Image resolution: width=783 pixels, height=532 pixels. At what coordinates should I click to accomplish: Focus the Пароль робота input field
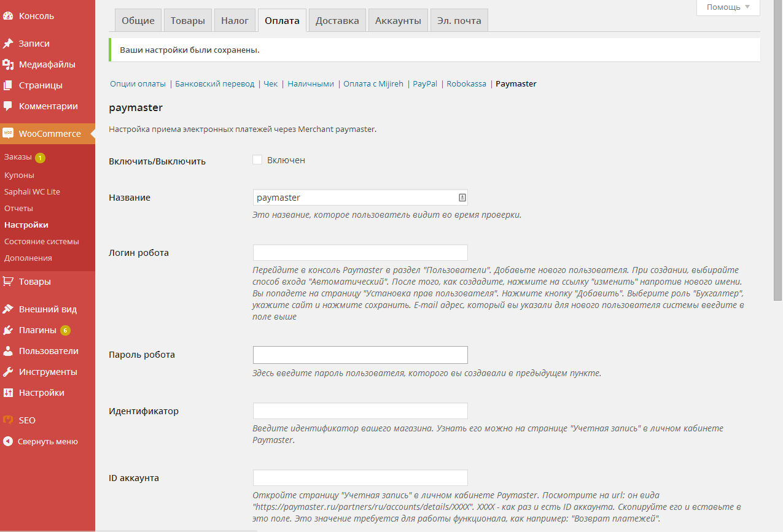pyautogui.click(x=360, y=355)
